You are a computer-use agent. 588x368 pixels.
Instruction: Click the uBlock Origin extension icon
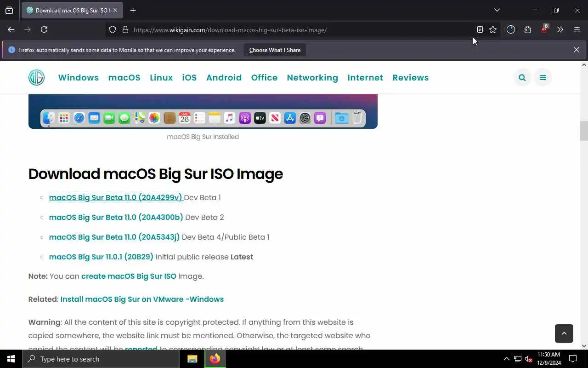(x=544, y=29)
